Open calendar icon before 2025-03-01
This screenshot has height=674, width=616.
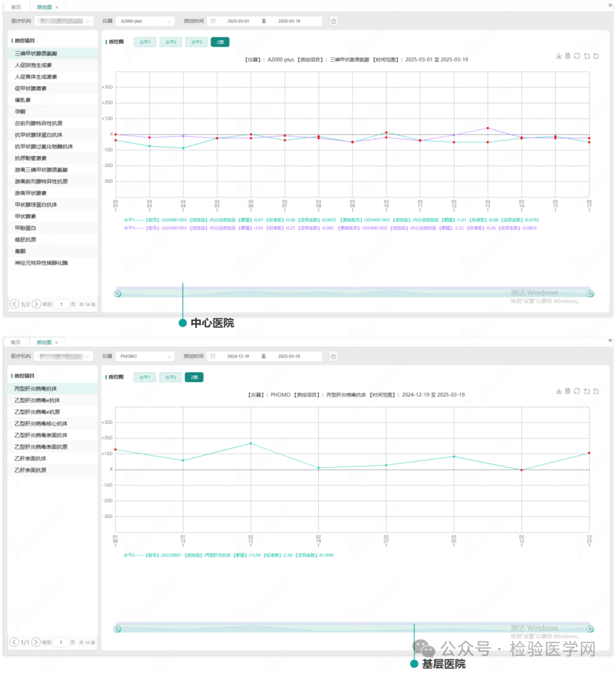tap(213, 21)
